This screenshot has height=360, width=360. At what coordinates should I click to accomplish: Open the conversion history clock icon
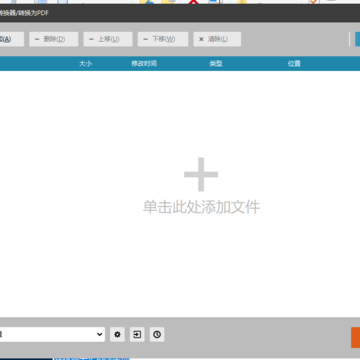tap(157, 334)
